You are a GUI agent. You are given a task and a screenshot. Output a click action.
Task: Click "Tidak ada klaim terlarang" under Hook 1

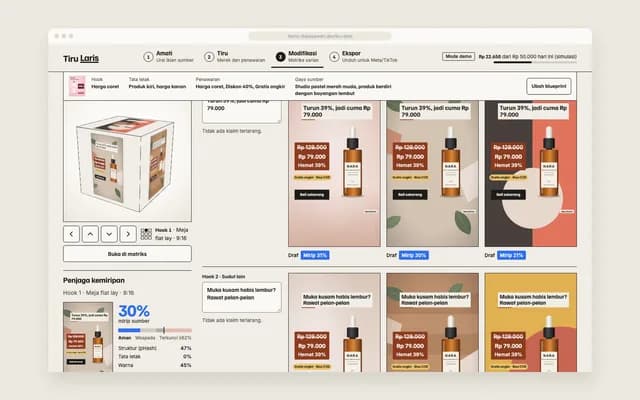click(232, 131)
